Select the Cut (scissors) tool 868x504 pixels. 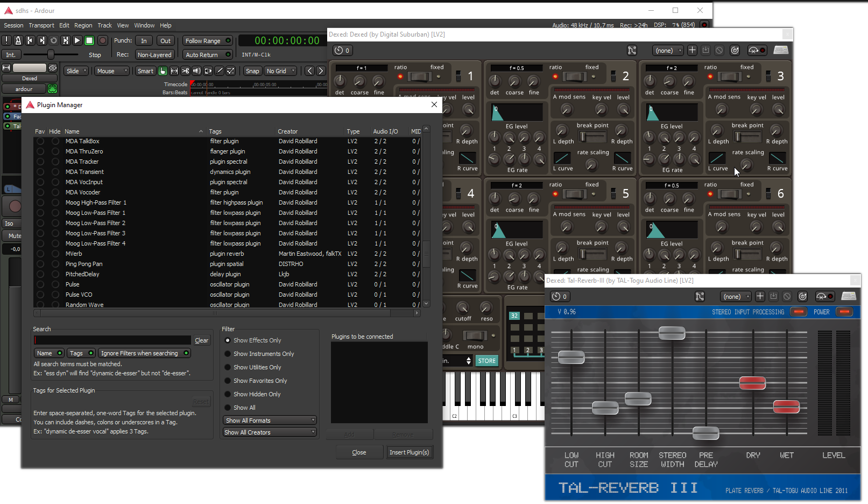pos(185,71)
